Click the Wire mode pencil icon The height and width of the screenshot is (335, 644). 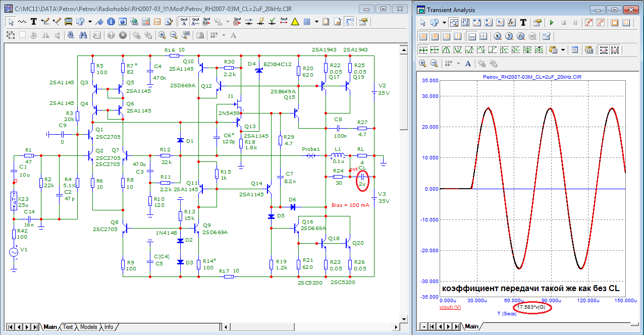pos(45,22)
